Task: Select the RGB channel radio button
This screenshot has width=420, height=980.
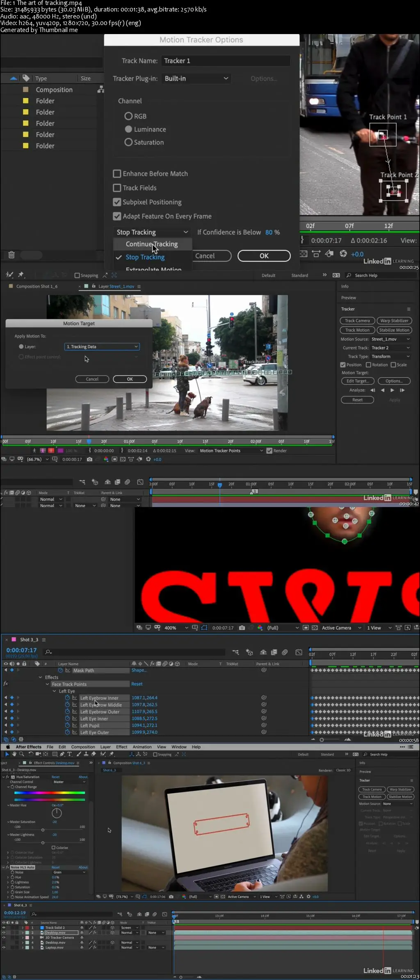Action: pyautogui.click(x=128, y=116)
